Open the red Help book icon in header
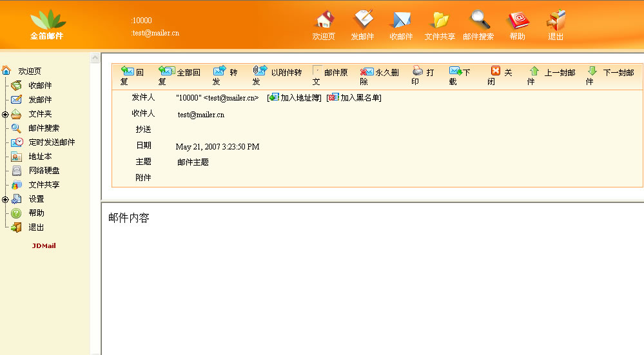 tap(517, 21)
